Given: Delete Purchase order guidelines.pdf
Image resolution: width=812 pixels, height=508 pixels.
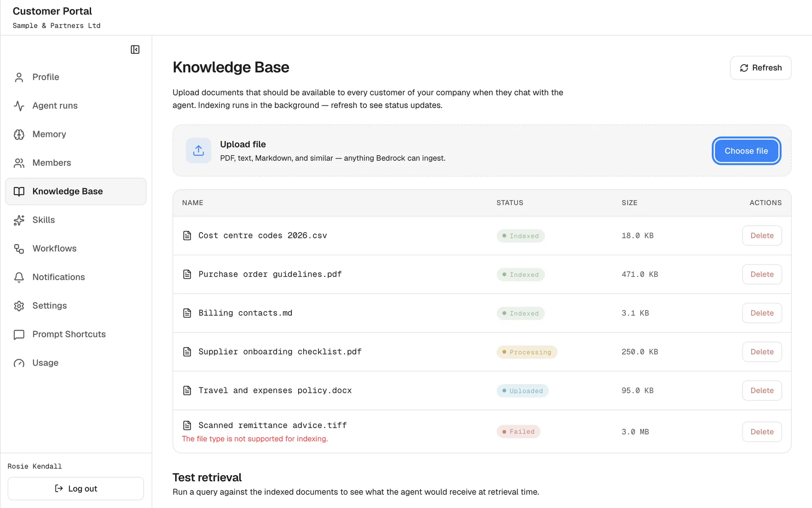Looking at the screenshot, I should (762, 275).
